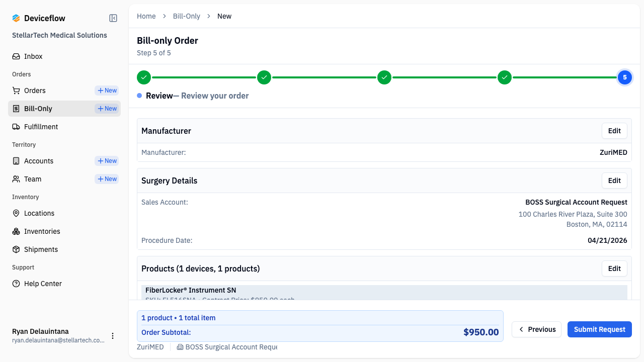Submit the bill-only order request
The image size is (644, 362).
[599, 329]
